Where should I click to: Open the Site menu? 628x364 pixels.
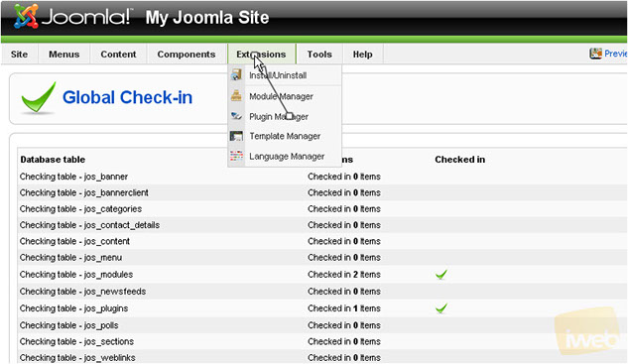(19, 55)
